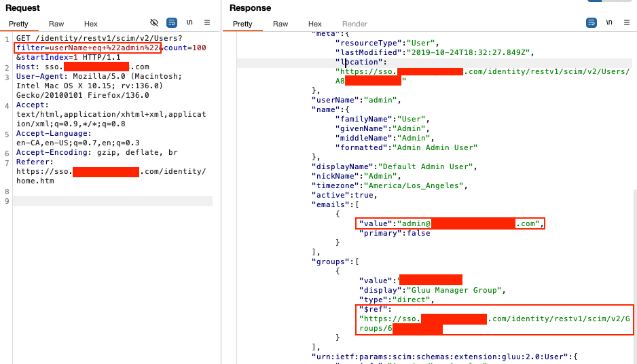Viewport: 637px width, 364px height.
Task: Toggle the blue formatting icon in Response
Action: tap(591, 22)
